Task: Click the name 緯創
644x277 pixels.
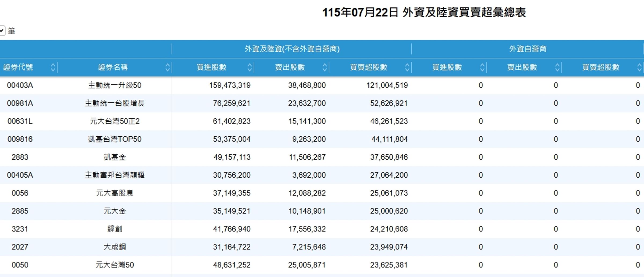Action: pyautogui.click(x=115, y=229)
